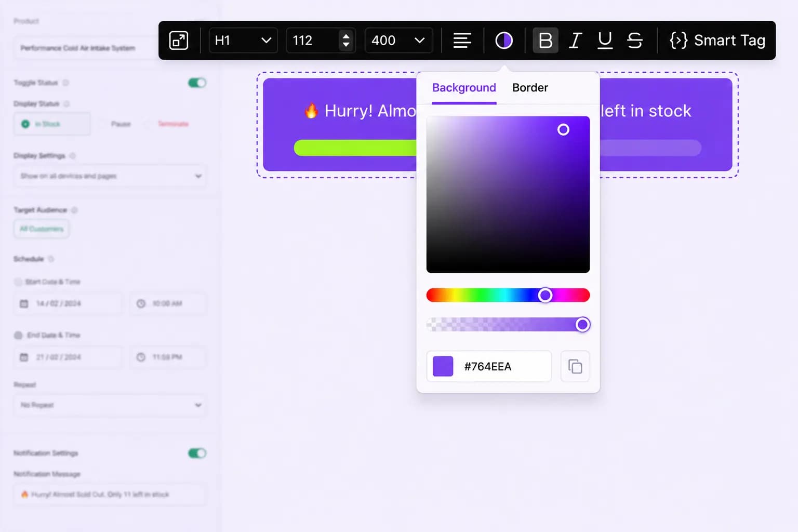Turn off the Notification Settings switch

[197, 454]
